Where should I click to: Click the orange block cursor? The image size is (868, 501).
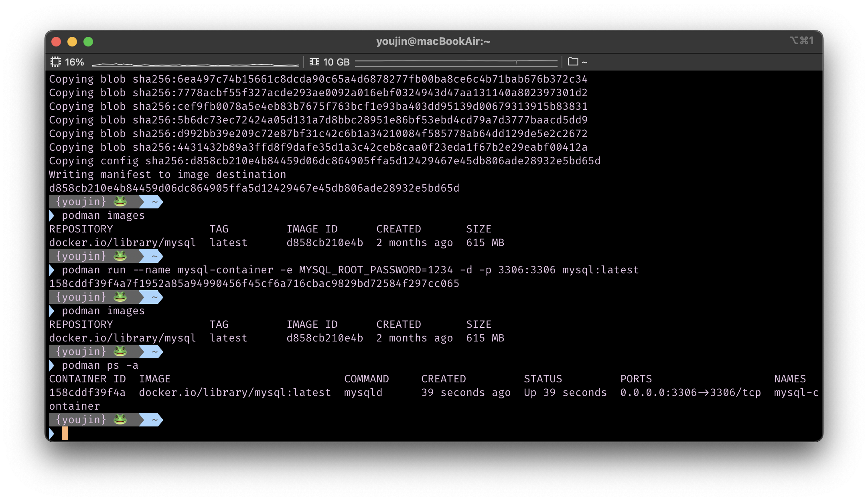pyautogui.click(x=65, y=433)
